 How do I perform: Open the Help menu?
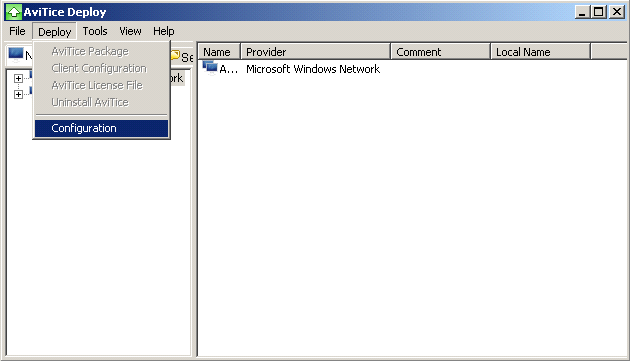[x=164, y=31]
